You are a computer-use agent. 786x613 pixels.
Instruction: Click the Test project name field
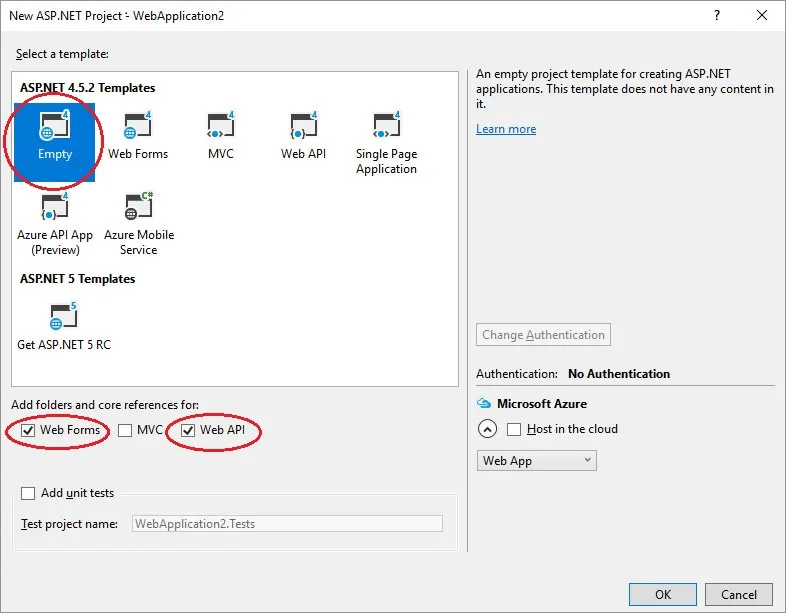point(287,524)
